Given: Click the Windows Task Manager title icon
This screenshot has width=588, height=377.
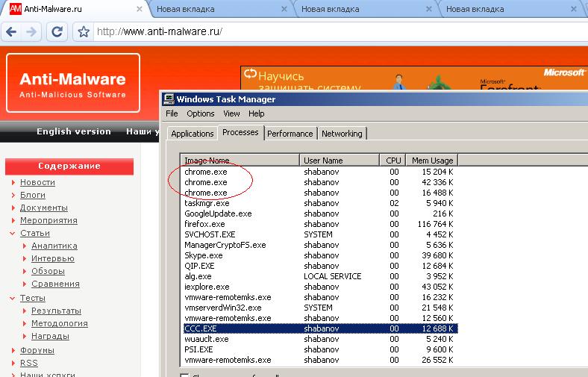Looking at the screenshot, I should (169, 99).
